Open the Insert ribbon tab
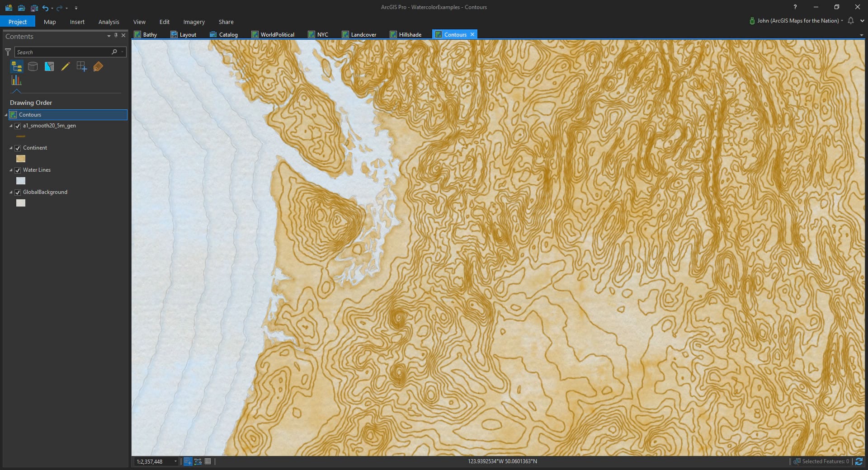The width and height of the screenshot is (868, 470). tap(77, 22)
